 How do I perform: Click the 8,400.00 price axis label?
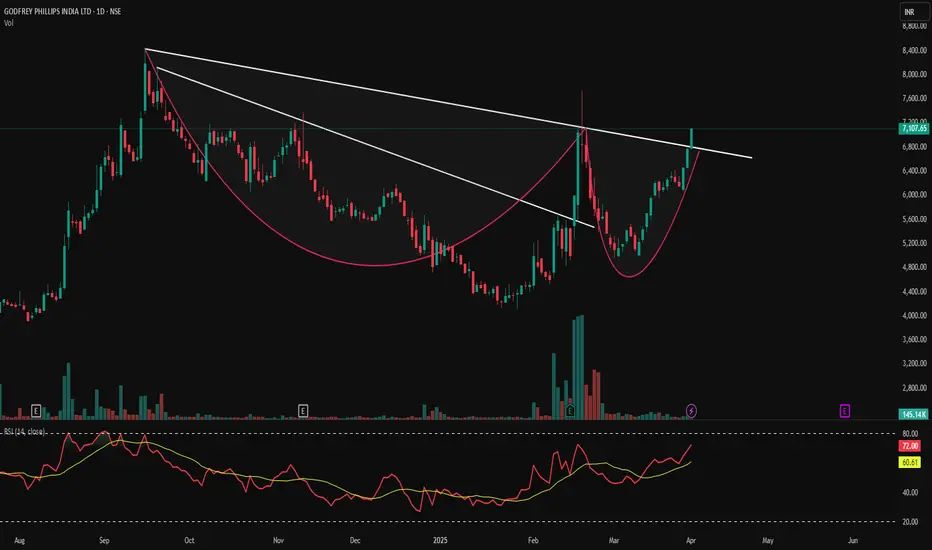(914, 51)
